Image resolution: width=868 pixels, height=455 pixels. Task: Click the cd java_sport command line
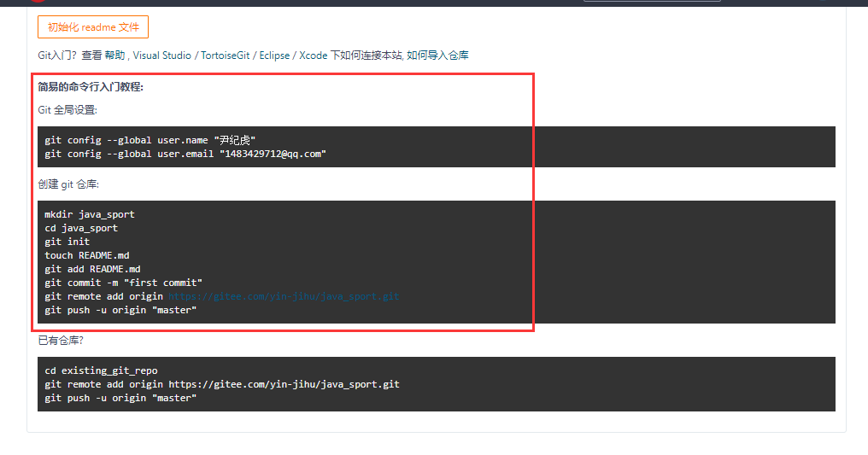81,228
